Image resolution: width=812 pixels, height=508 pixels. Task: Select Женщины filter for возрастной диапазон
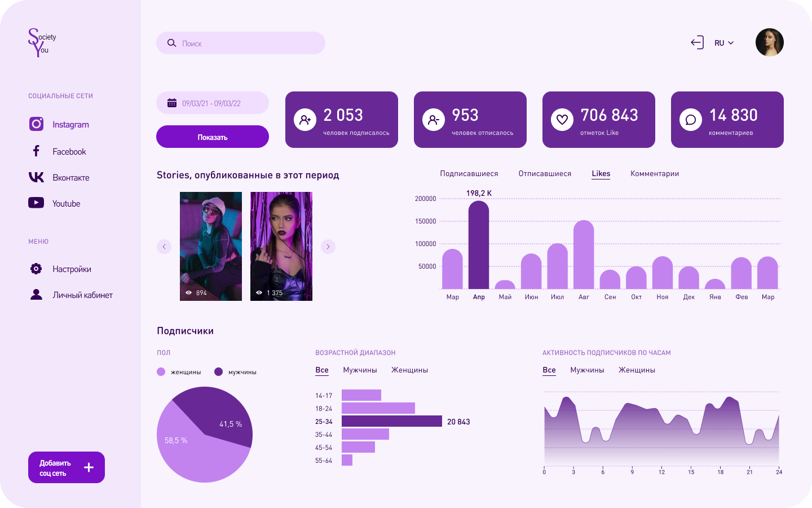click(409, 370)
